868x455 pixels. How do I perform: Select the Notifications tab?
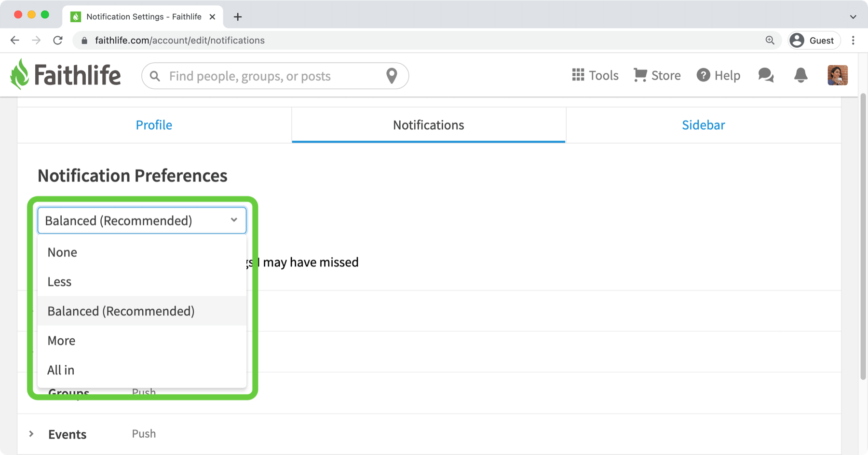click(428, 125)
